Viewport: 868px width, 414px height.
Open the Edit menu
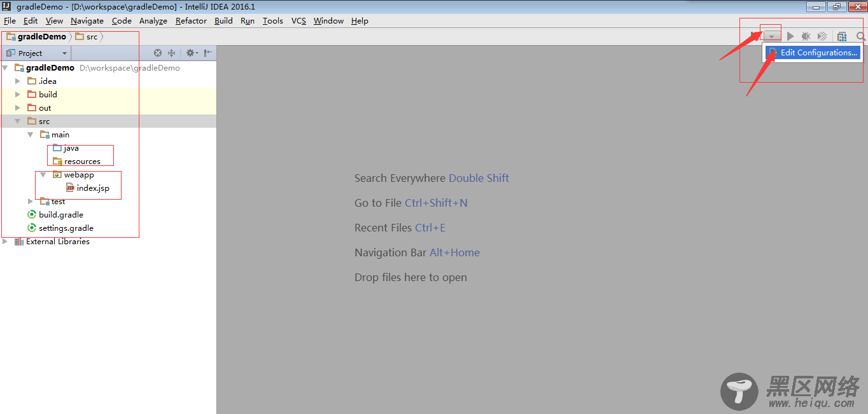(31, 20)
